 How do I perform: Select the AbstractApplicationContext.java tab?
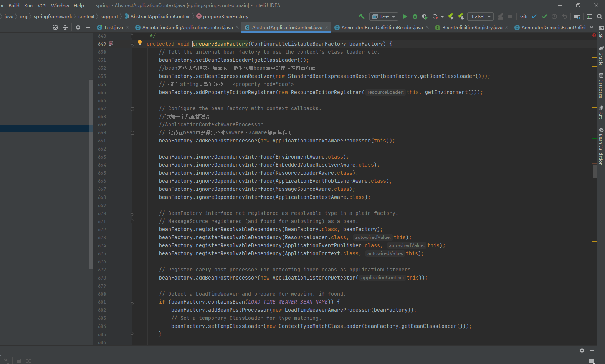pos(287,27)
